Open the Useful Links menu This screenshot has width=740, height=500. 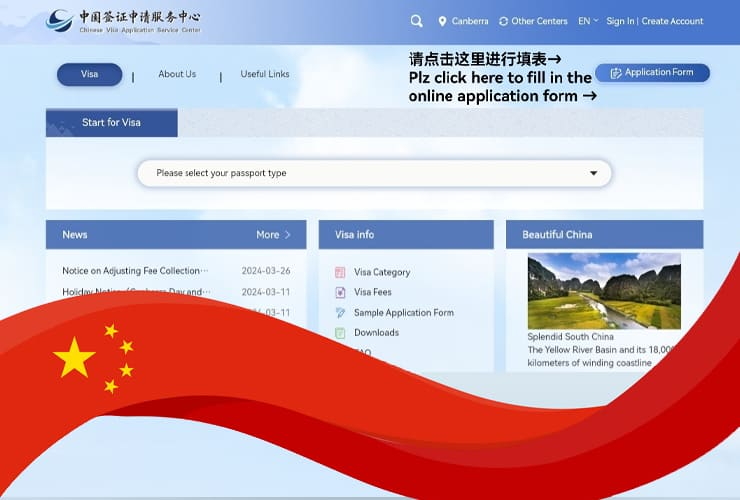[x=265, y=74]
